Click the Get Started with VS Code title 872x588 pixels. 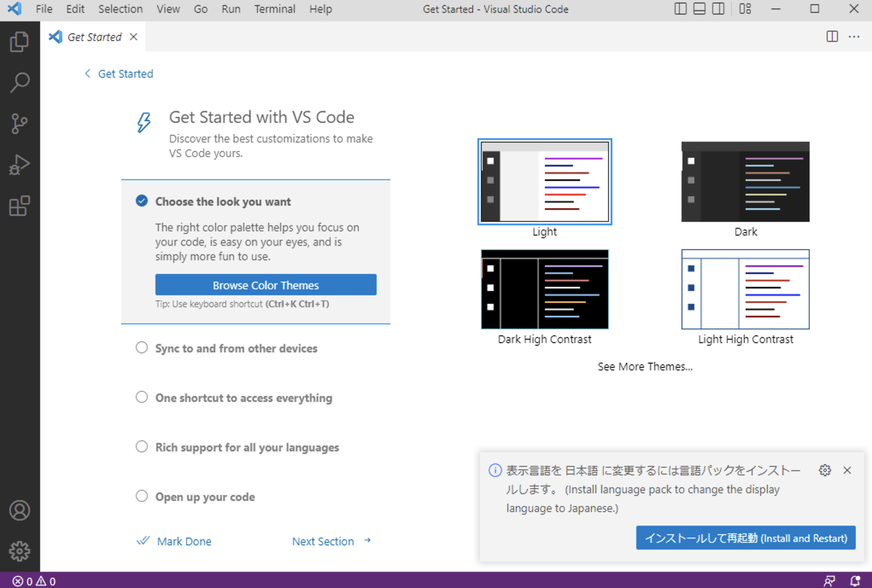click(x=261, y=117)
